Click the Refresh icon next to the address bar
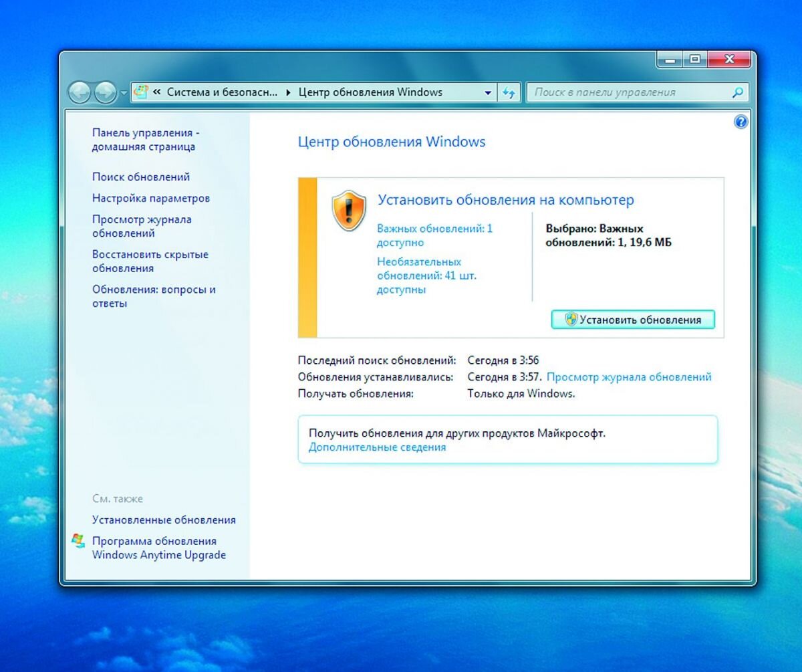802x672 pixels. (508, 92)
